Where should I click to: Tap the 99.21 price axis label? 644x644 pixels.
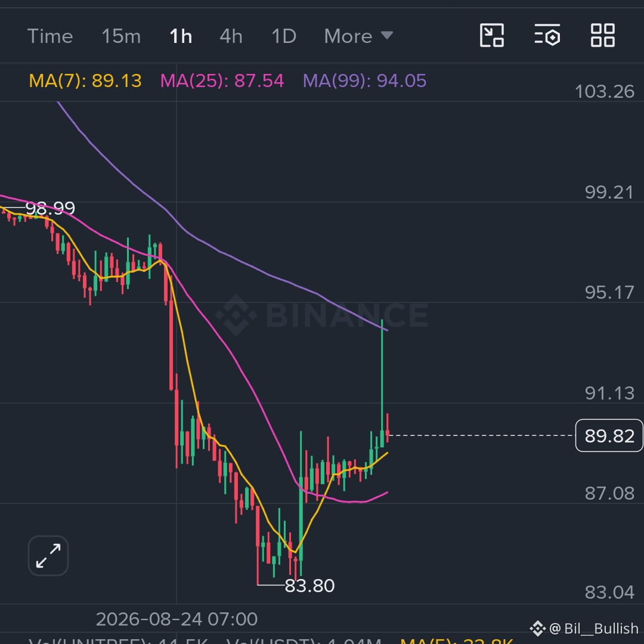click(609, 192)
